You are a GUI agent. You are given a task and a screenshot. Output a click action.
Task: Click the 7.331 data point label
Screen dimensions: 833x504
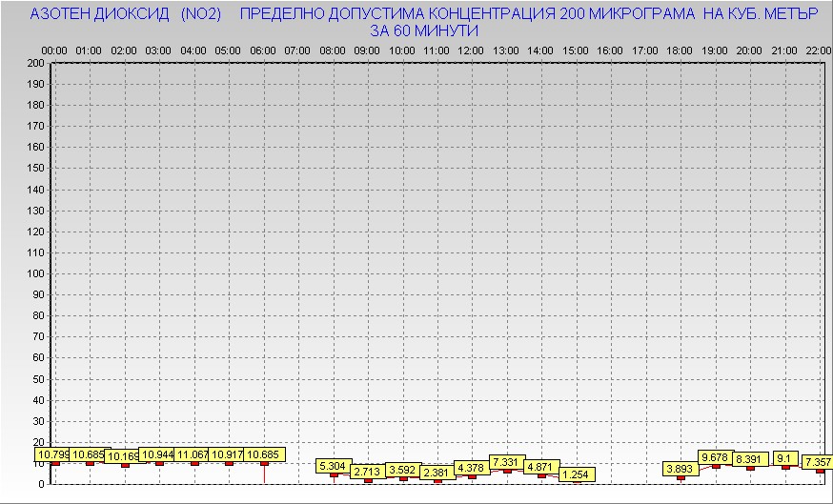click(x=505, y=462)
